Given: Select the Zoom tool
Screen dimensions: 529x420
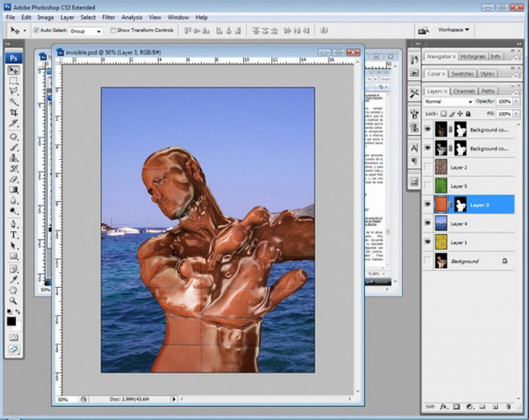Looking at the screenshot, I should [14, 300].
